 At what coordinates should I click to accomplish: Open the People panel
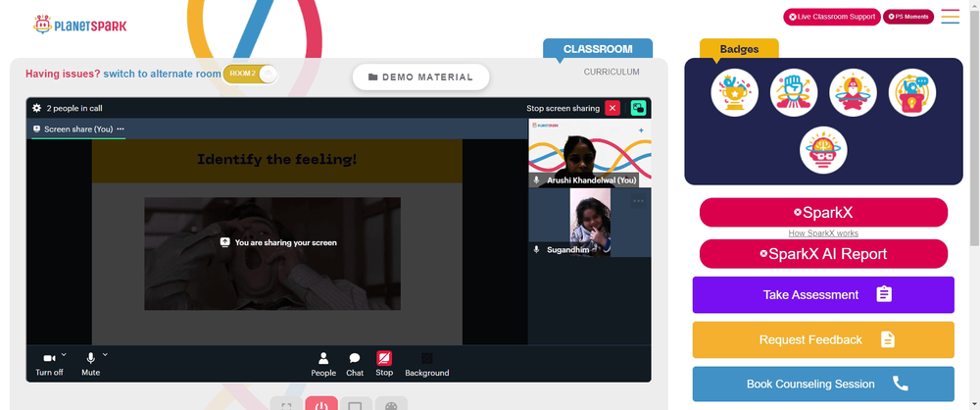tap(323, 364)
